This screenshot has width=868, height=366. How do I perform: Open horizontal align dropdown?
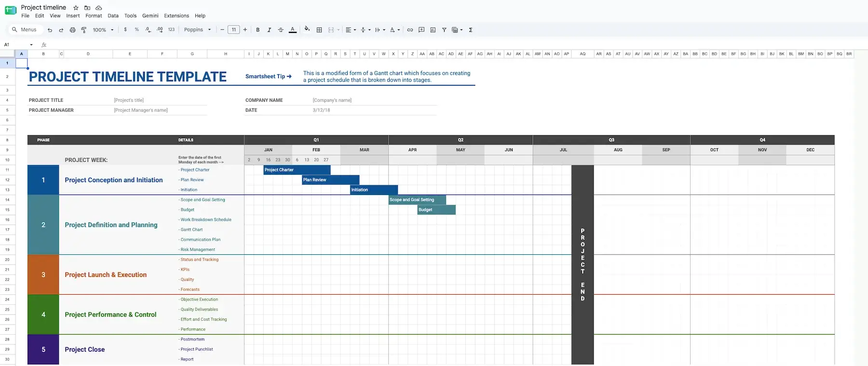coord(351,30)
